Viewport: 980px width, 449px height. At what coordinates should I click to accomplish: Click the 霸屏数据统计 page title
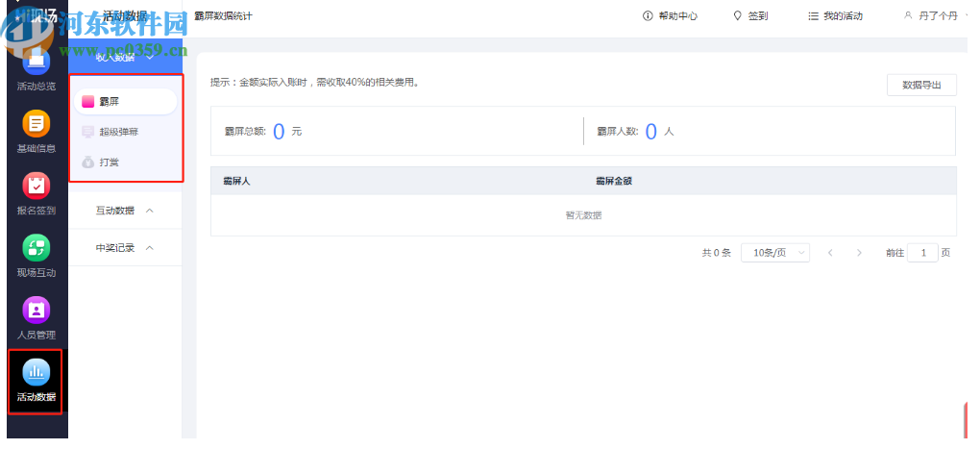click(x=223, y=16)
